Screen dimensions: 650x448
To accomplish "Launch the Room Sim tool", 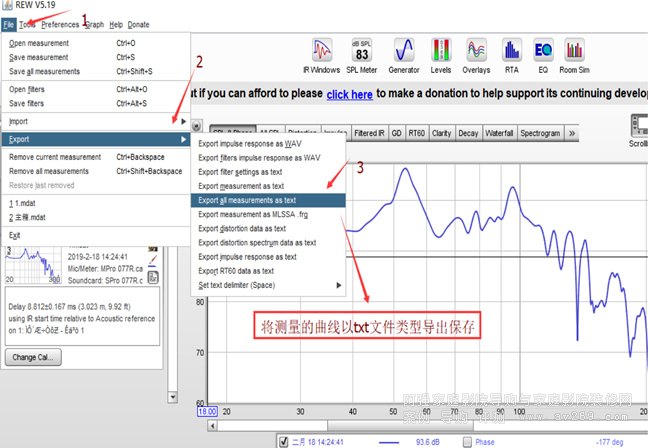I will [574, 54].
